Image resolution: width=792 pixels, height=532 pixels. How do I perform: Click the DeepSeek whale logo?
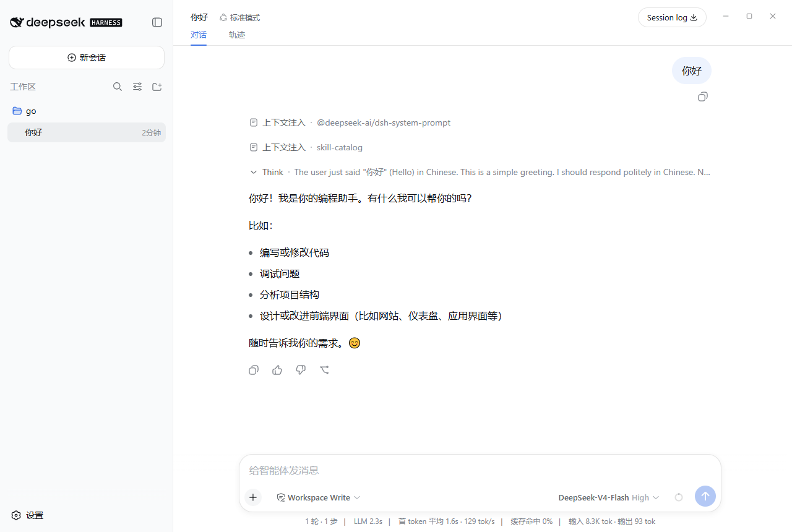click(x=17, y=22)
